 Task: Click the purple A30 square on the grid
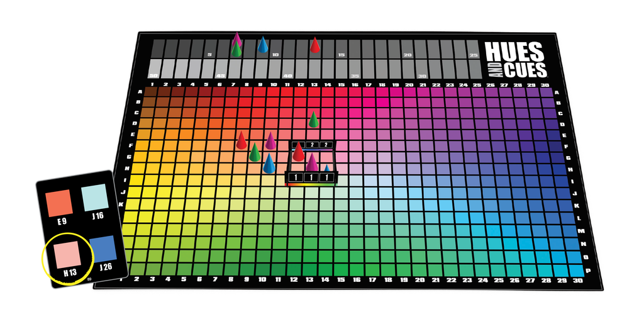click(547, 92)
